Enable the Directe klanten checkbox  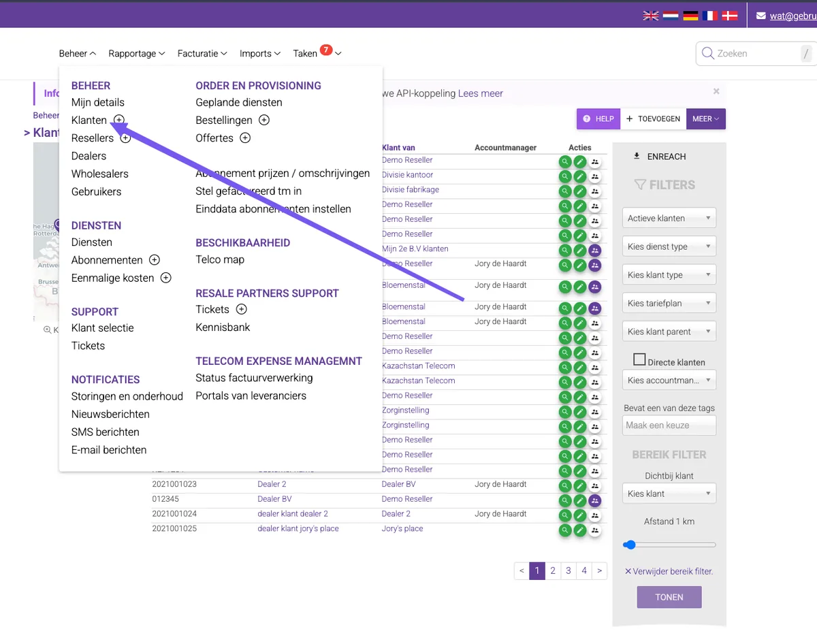[639, 359]
